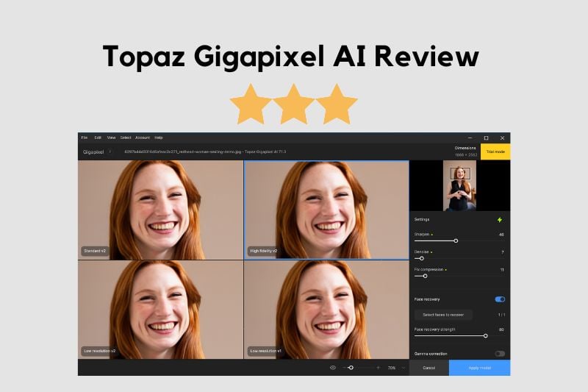The image size is (588, 392).
Task: Click the Sharpen slider handle
Action: point(456,240)
